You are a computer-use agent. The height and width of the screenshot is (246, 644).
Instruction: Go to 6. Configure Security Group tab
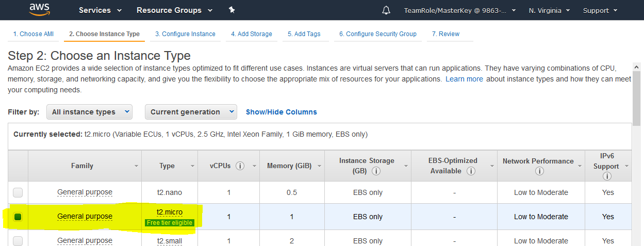378,34
